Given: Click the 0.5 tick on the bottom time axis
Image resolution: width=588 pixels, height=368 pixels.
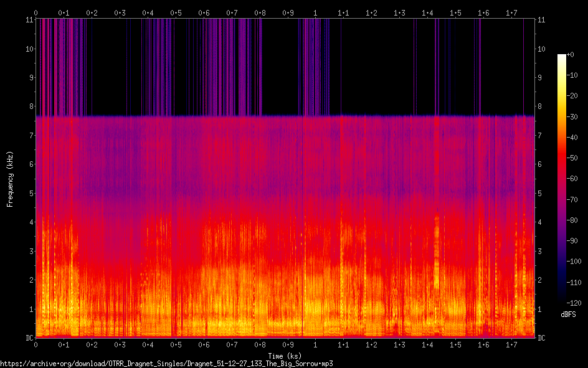Looking at the screenshot, I should (176, 344).
